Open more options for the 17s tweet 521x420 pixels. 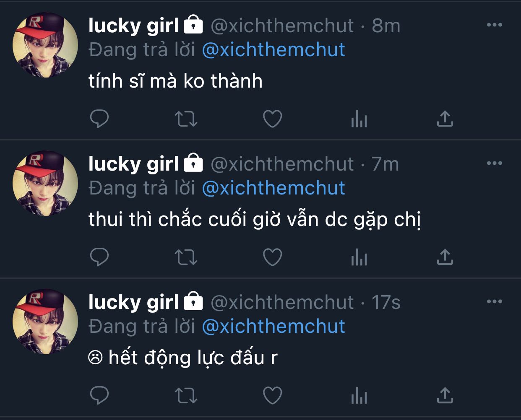[495, 301]
